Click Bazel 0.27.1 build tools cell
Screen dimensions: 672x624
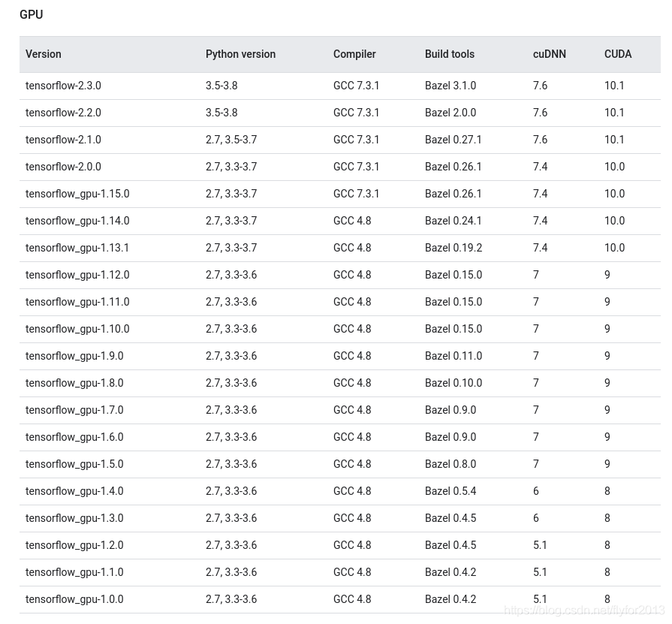click(x=454, y=140)
